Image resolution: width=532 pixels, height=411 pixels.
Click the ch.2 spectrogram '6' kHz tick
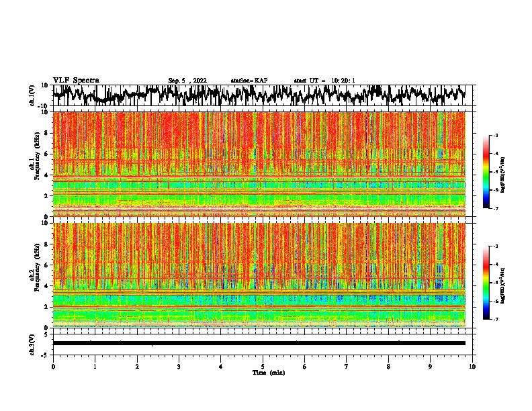(47, 265)
